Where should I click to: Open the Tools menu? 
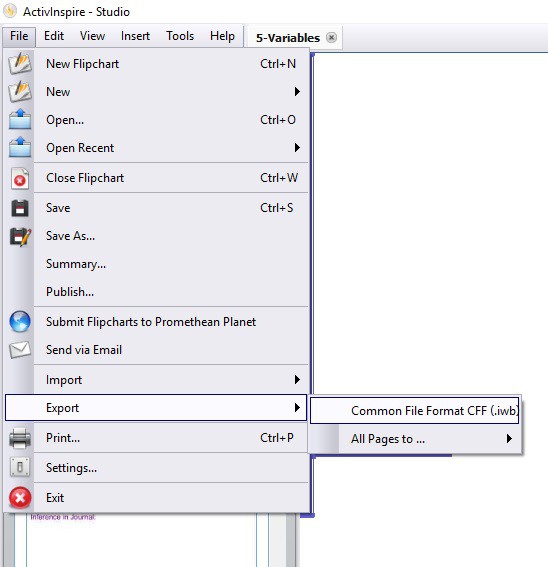[180, 36]
